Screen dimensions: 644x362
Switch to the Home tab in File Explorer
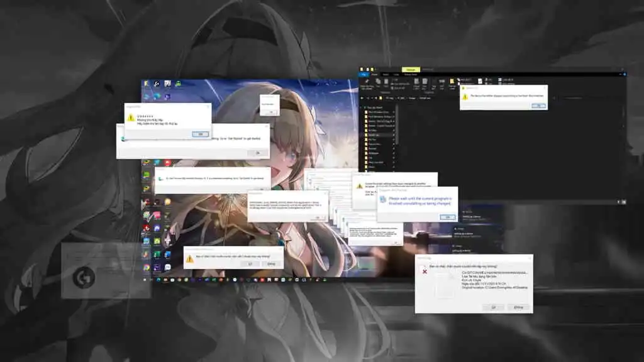(x=374, y=75)
